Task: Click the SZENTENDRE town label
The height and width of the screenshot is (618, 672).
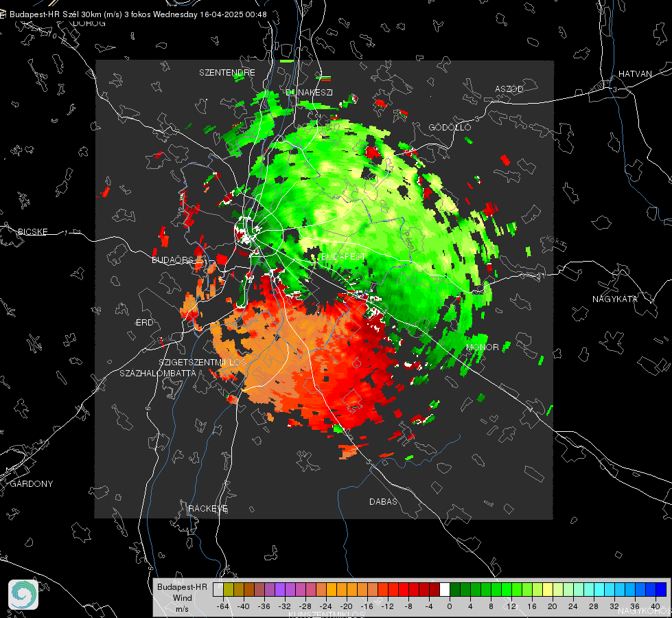Action: [x=227, y=73]
